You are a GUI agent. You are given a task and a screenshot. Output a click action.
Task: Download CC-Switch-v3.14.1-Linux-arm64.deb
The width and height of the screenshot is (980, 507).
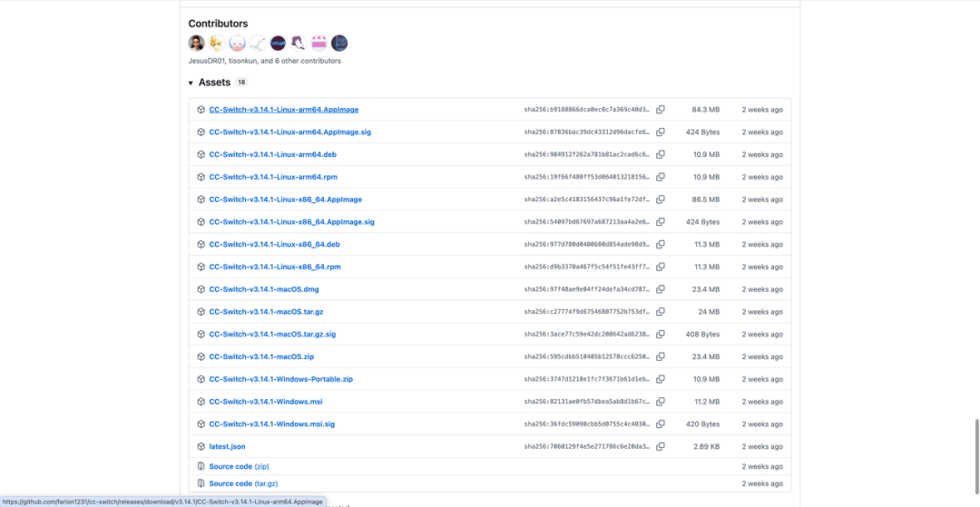tap(273, 154)
